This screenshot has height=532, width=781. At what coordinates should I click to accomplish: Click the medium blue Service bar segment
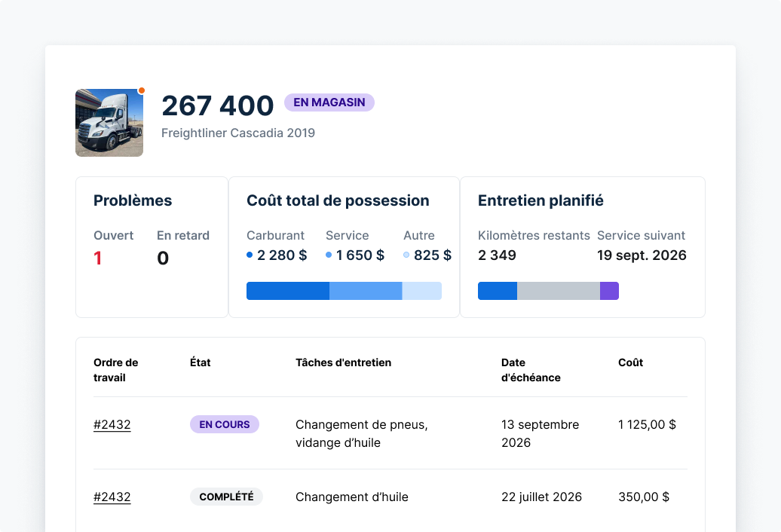click(366, 291)
